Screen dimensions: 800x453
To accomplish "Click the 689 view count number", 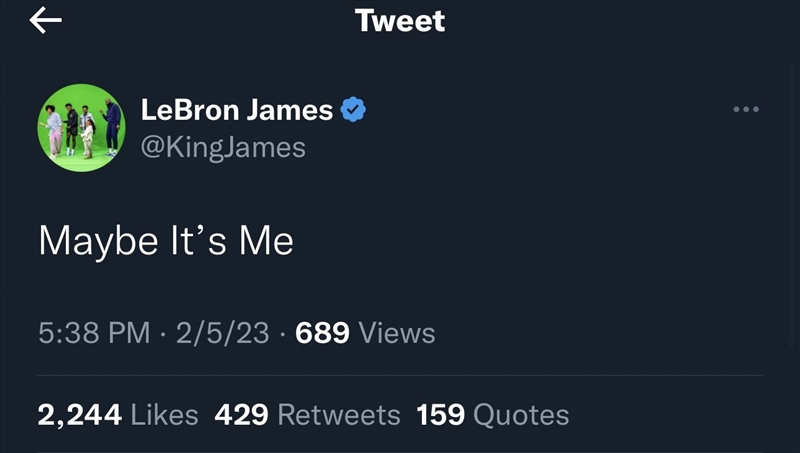I will click(322, 333).
